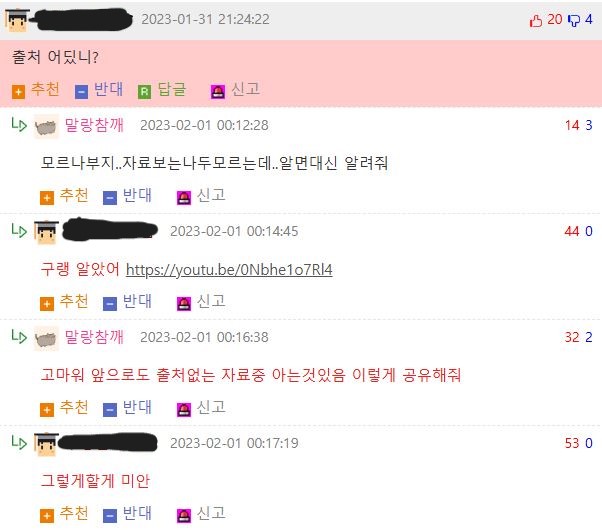The height and width of the screenshot is (530, 602).
Task: Click graduate avatar on top comment
Action: (17, 20)
